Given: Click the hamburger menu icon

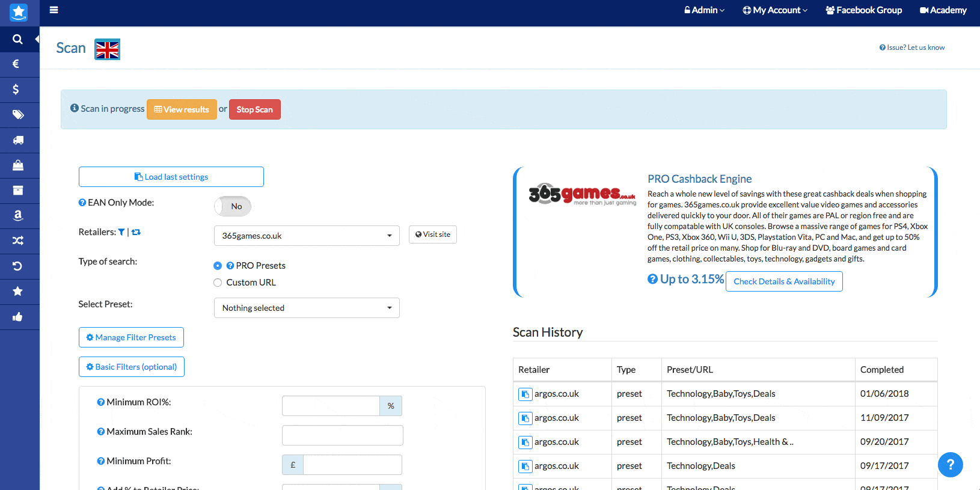Looking at the screenshot, I should pos(54,10).
